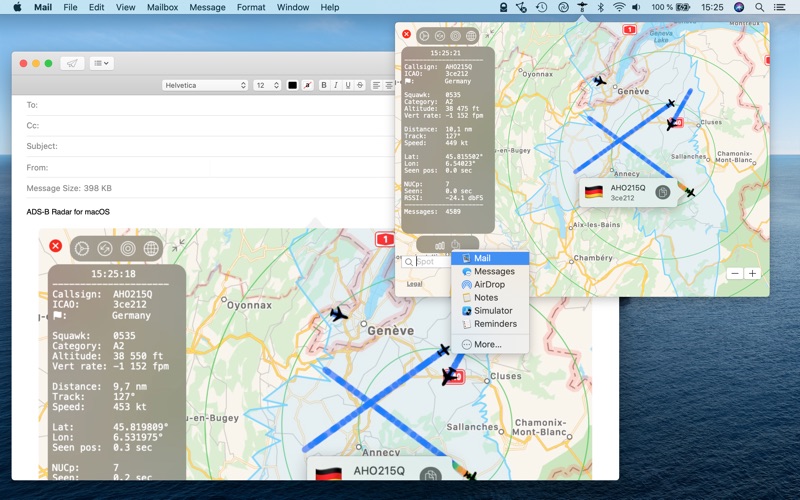Click the ADS-B Radar for macOS body text
Viewport: 800px width, 500px height.
click(68, 212)
